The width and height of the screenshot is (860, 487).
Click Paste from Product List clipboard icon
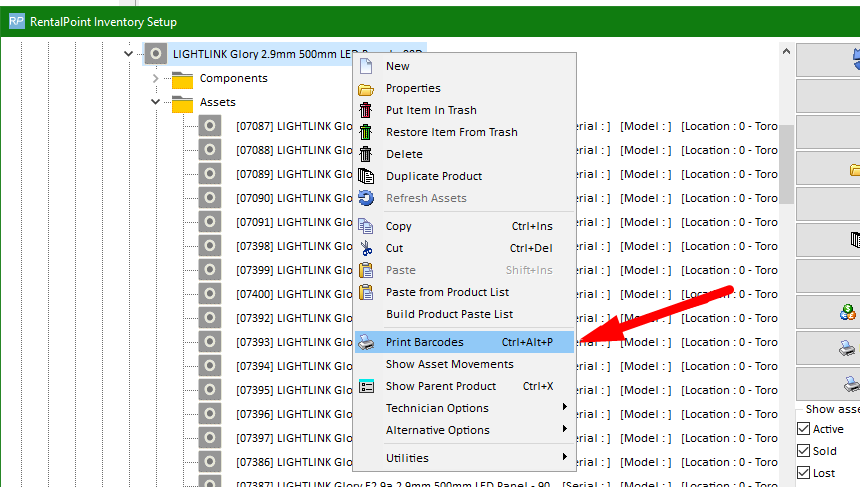click(x=366, y=292)
